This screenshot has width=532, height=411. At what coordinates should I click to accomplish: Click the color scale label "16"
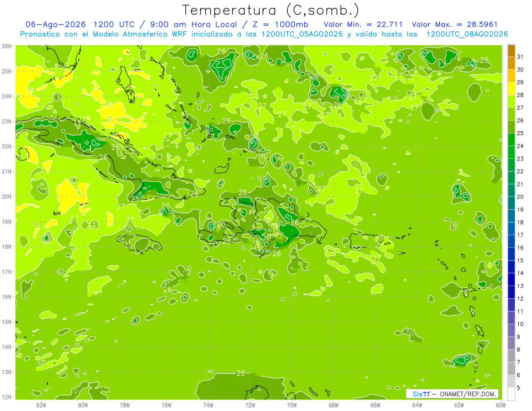pyautogui.click(x=520, y=247)
